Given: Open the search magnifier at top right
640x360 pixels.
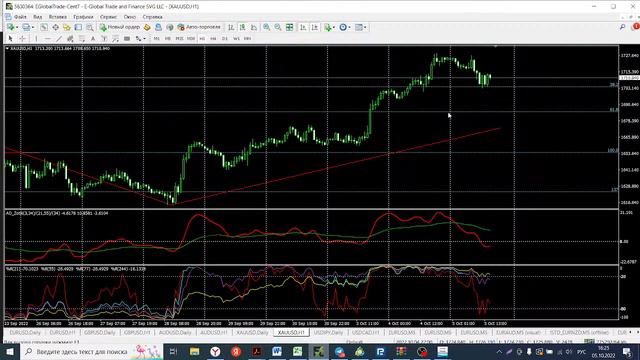Looking at the screenshot, I should click(622, 27).
